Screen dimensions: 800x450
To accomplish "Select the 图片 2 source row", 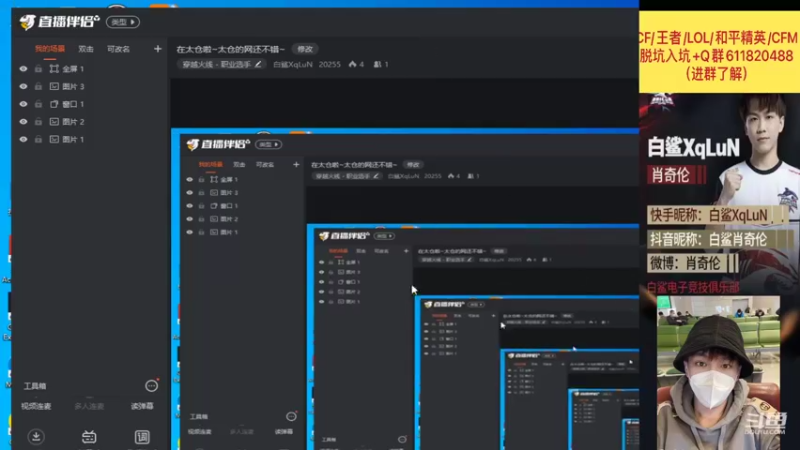I will click(90, 121).
